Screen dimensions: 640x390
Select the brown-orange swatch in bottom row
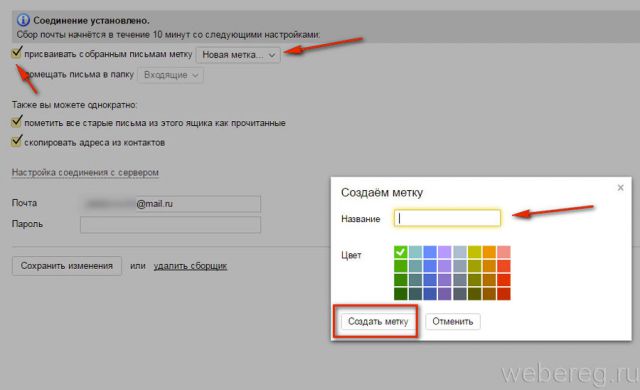coord(489,294)
